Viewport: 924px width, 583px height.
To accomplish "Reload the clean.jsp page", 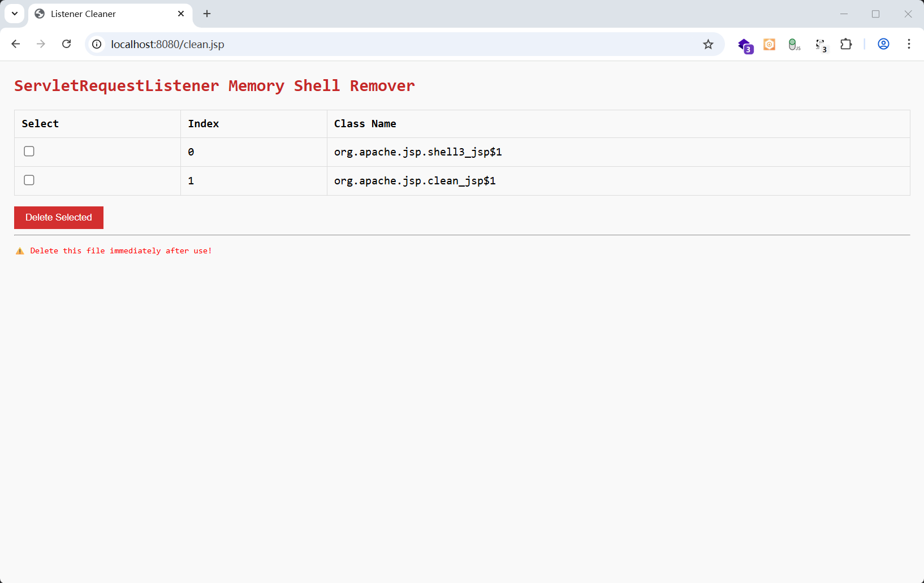I will pyautogui.click(x=67, y=44).
